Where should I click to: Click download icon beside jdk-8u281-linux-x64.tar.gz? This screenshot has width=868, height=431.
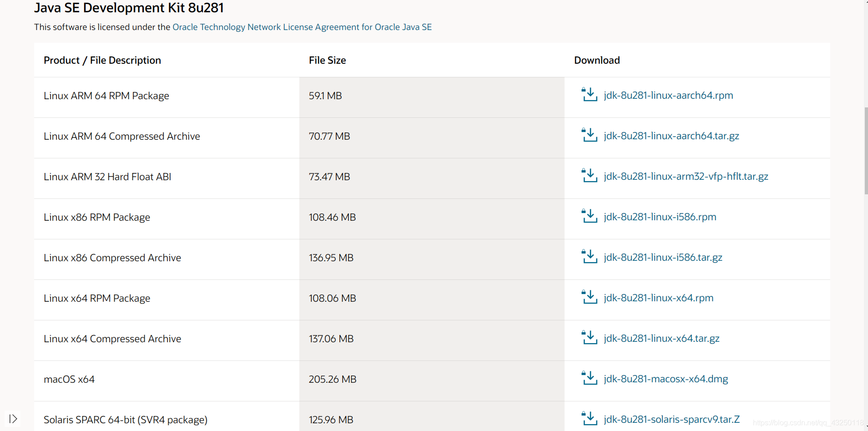[x=589, y=338]
